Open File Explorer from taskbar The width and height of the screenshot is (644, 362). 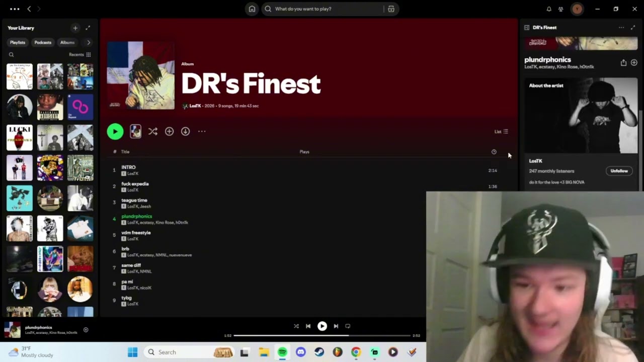(x=264, y=352)
